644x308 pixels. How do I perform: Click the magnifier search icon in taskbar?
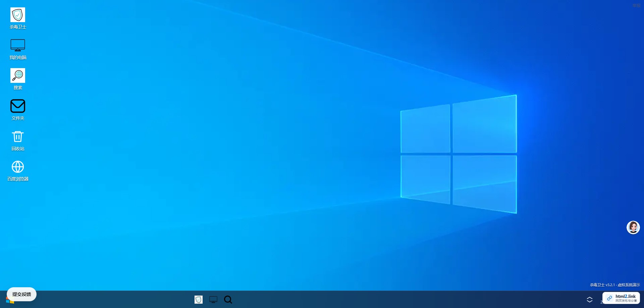(x=228, y=300)
